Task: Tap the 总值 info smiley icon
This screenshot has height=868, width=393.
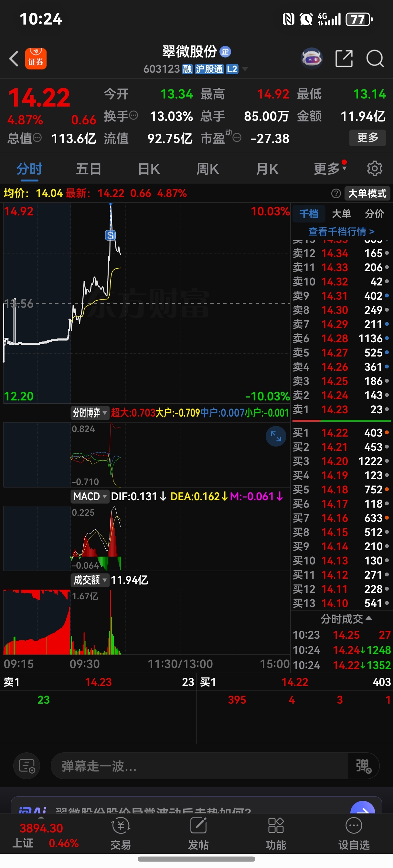Action: [x=37, y=138]
